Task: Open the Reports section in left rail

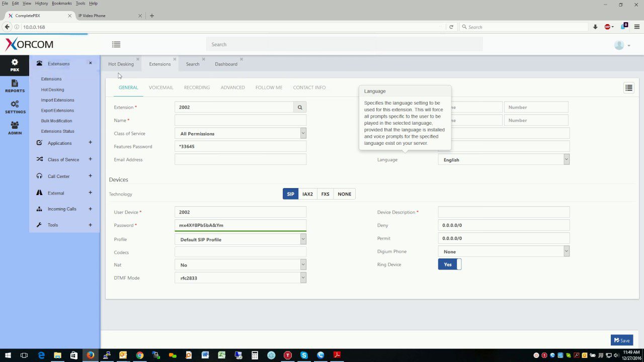Action: [15, 86]
